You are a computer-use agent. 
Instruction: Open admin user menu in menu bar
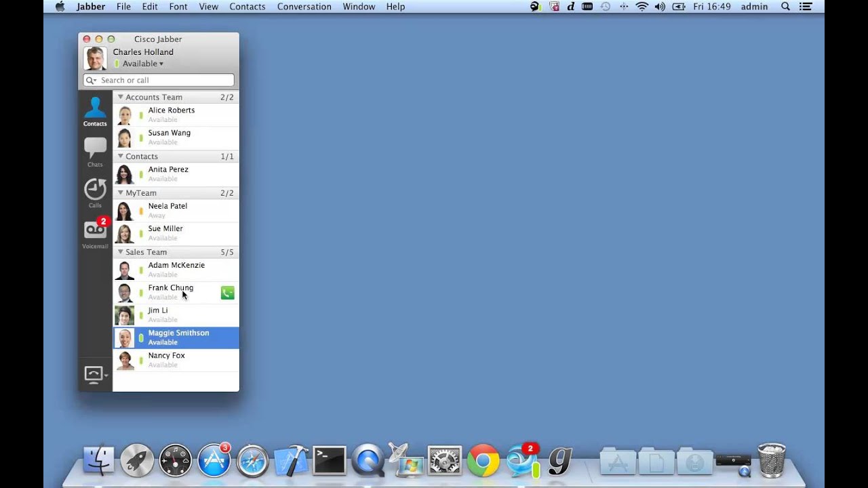click(755, 6)
